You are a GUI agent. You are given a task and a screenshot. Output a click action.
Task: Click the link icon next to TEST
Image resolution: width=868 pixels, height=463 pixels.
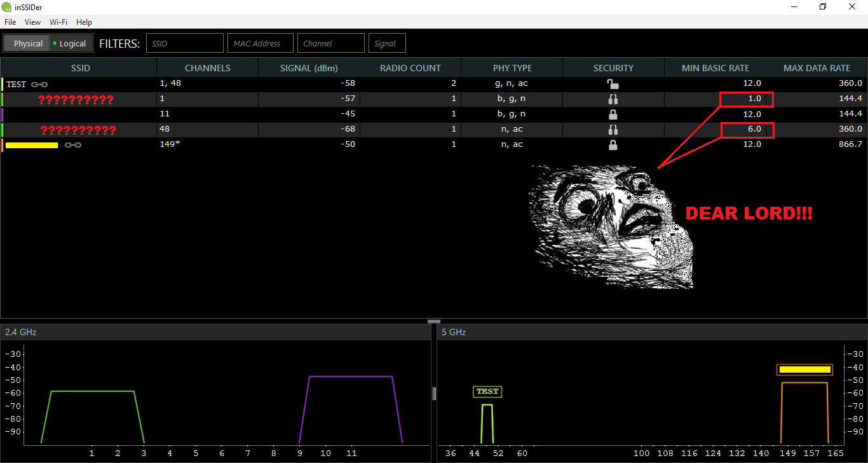tap(39, 84)
